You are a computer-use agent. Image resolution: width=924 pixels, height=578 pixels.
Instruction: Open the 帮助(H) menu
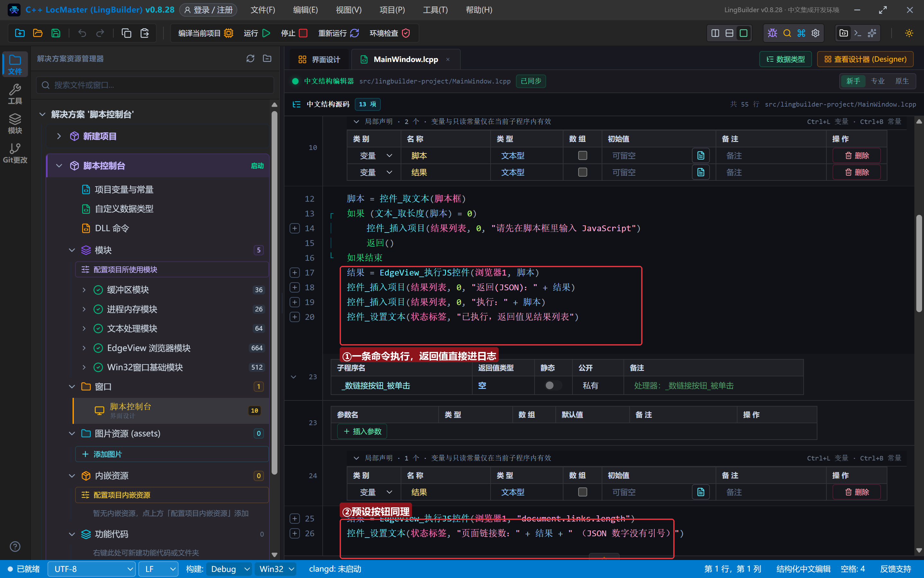(x=479, y=10)
